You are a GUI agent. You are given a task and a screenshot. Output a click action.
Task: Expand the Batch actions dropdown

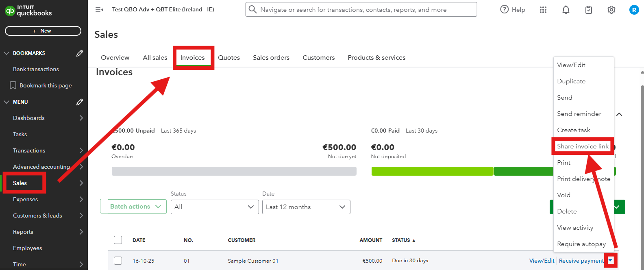(133, 207)
